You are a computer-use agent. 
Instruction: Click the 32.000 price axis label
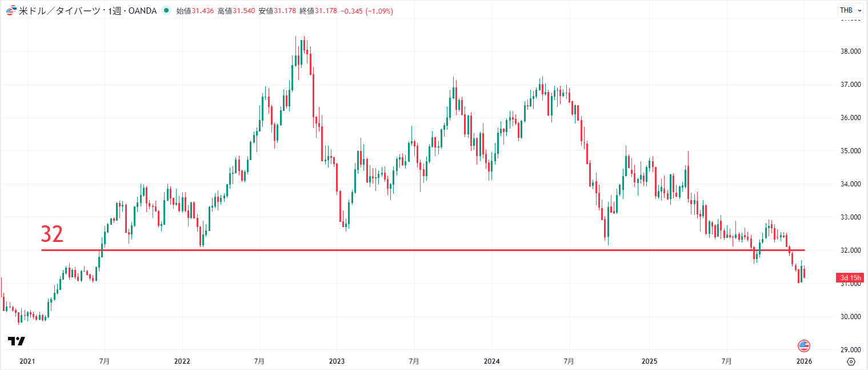[x=850, y=250]
